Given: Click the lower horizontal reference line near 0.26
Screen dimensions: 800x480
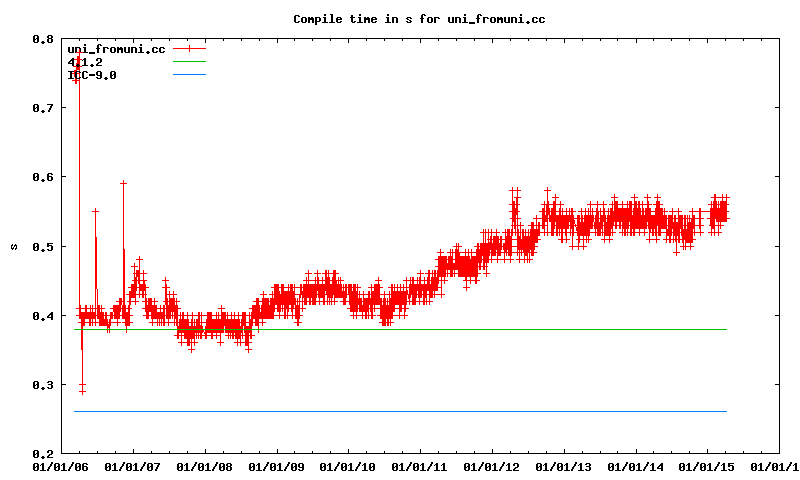Looking at the screenshot, I should pos(400,411).
